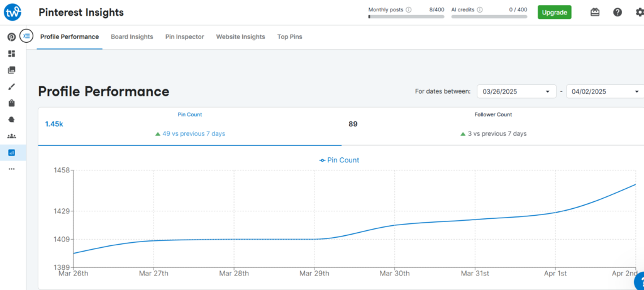Image resolution: width=644 pixels, height=290 pixels.
Task: Click the blue help bubble at bottom right
Action: point(640,282)
